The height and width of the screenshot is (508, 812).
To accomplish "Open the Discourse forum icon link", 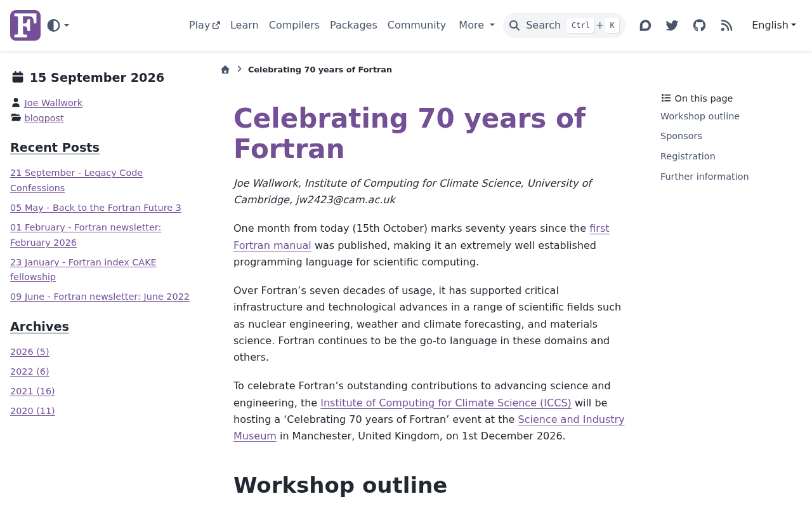I will click(x=645, y=25).
